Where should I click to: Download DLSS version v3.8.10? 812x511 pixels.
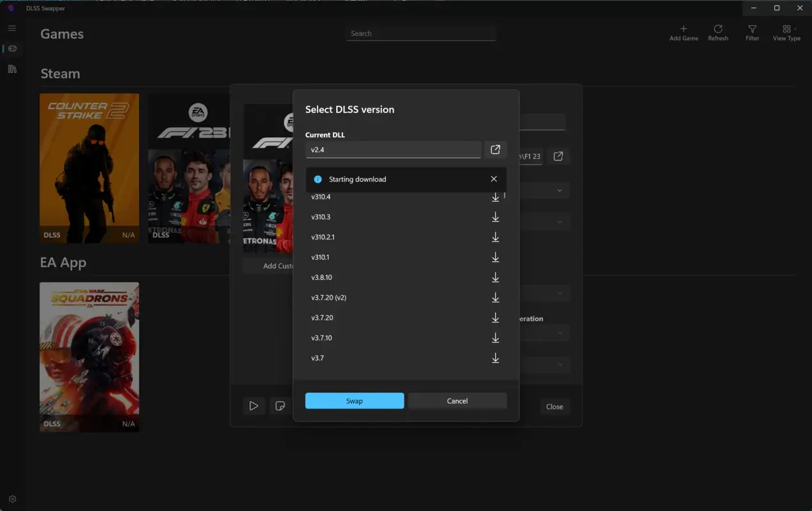pyautogui.click(x=495, y=277)
